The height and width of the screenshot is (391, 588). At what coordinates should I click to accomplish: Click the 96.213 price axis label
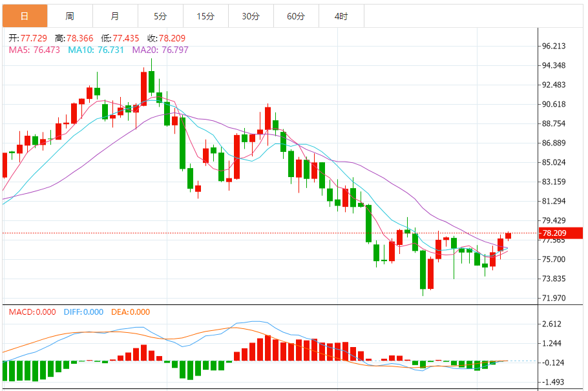[554, 46]
